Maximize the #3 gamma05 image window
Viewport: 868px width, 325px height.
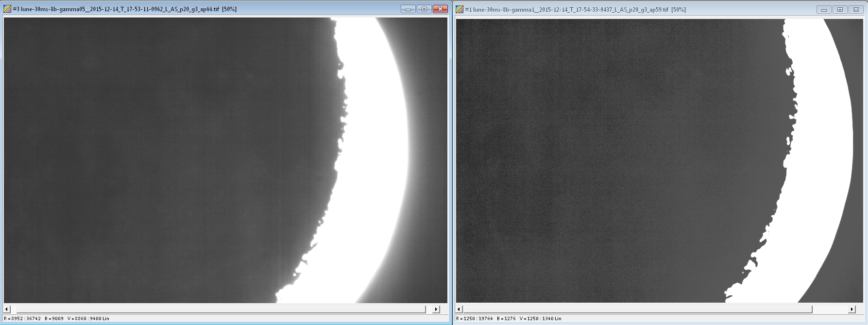click(424, 9)
